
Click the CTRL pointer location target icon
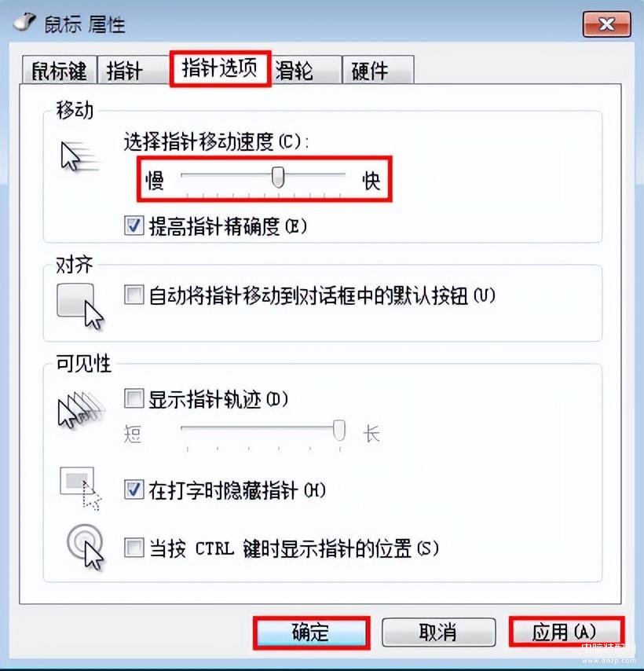86,548
